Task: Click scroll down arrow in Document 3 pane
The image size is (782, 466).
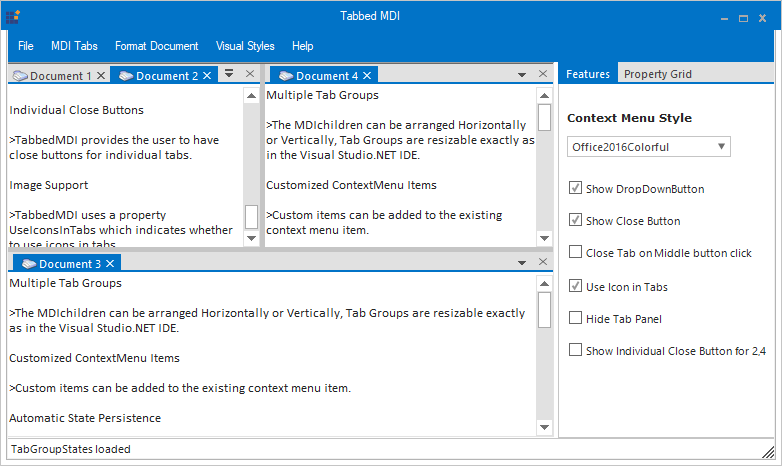Action: (544, 427)
